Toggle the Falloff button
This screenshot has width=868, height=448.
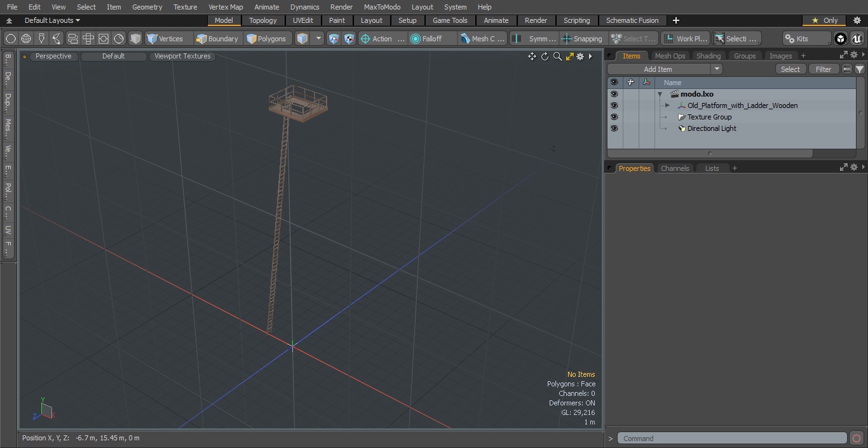432,39
